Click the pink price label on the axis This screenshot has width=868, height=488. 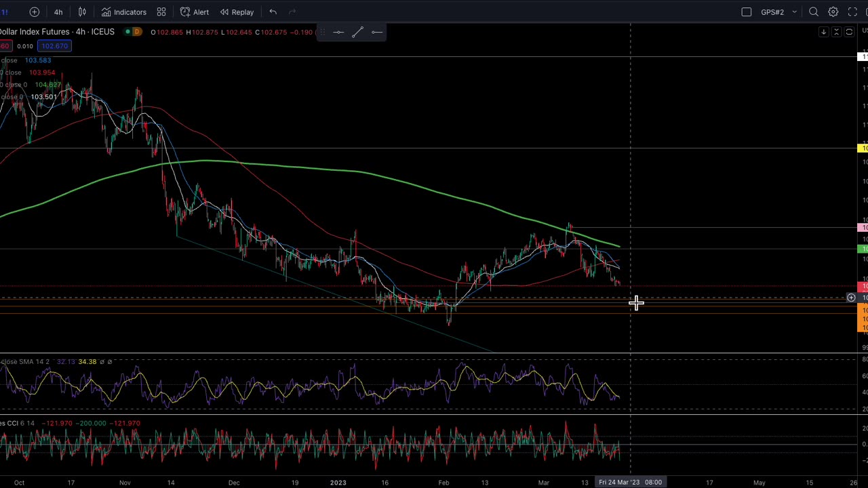[x=863, y=228]
